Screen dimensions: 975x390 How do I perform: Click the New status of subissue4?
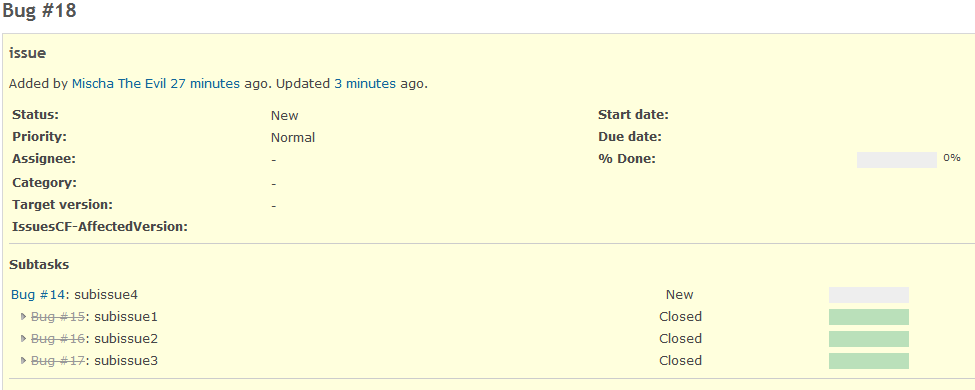click(x=680, y=294)
